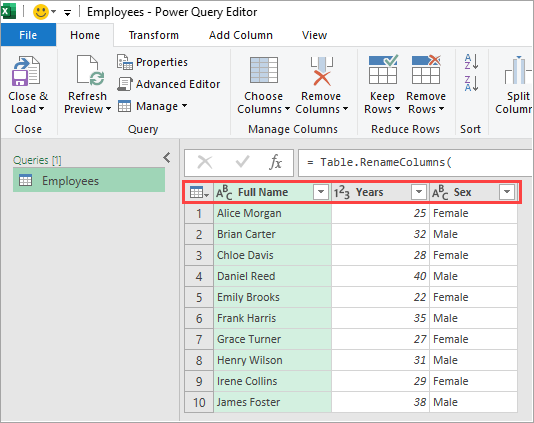Viewport: 534px width, 423px height.
Task: Open the smiley feedback dropdown arrow
Action: 54,12
